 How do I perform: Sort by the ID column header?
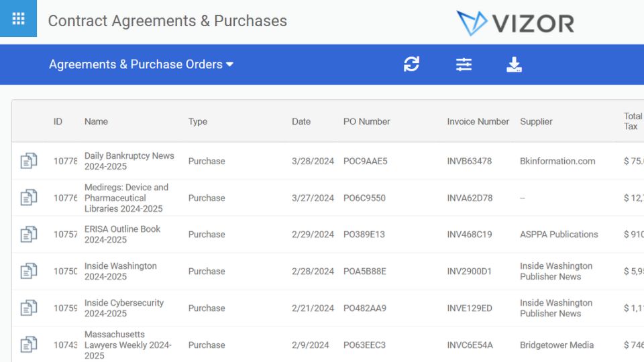pyautogui.click(x=58, y=121)
